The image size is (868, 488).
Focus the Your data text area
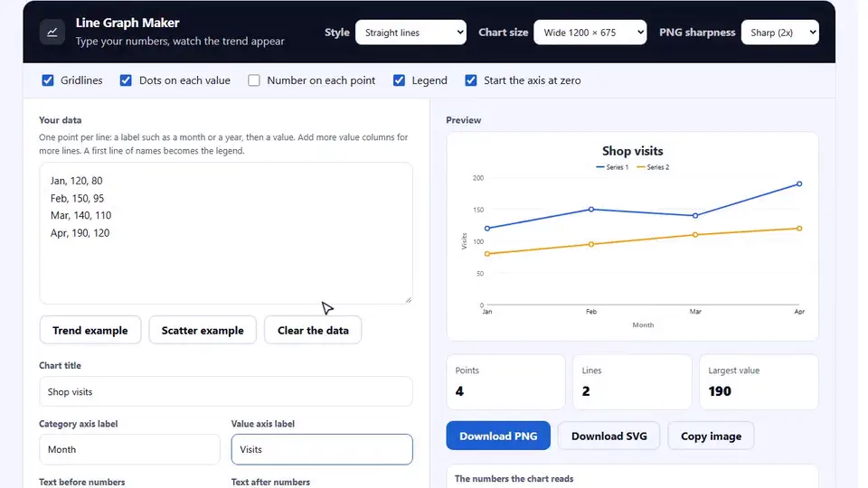coord(226,233)
